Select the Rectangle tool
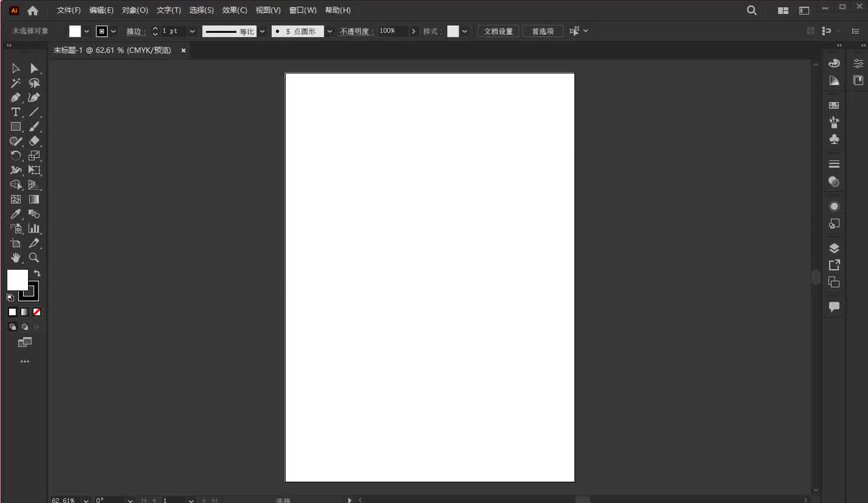 coord(15,127)
